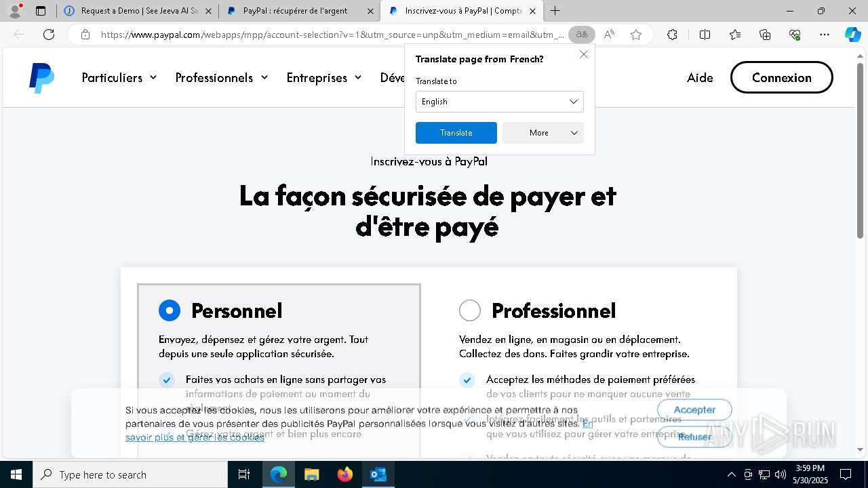Open Browser essentials heart icon
Screen dimensions: 868x488
tap(795, 35)
